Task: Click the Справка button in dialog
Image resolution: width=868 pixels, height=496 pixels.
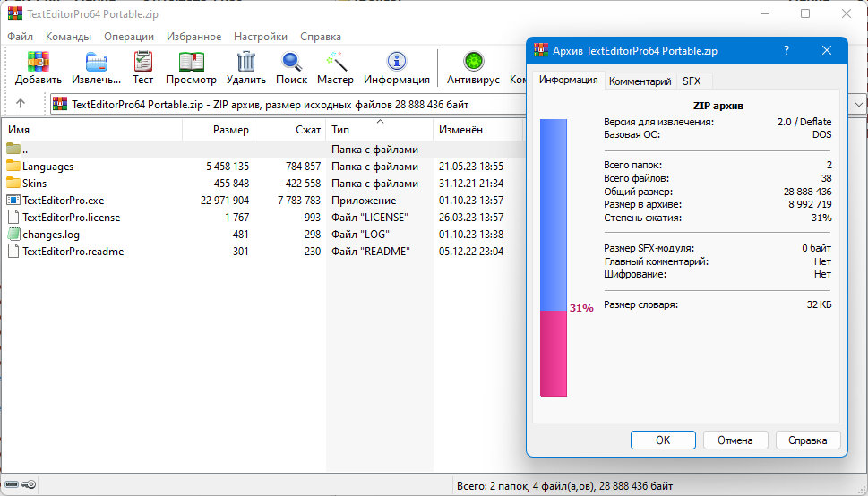Action: pos(808,440)
